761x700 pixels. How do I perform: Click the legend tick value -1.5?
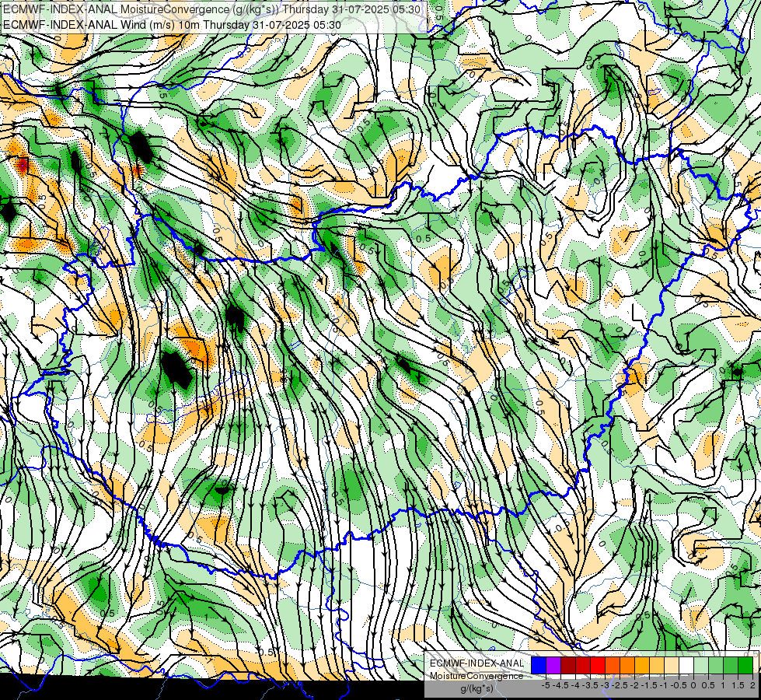649,685
